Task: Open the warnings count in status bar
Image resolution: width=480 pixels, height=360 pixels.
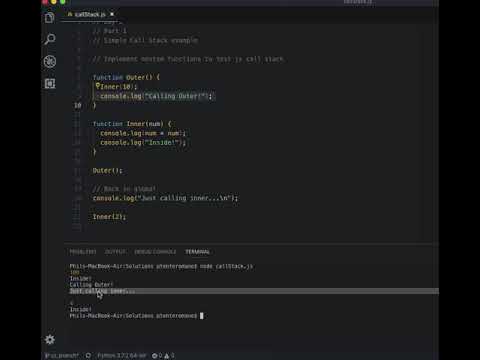Action: coord(169,356)
